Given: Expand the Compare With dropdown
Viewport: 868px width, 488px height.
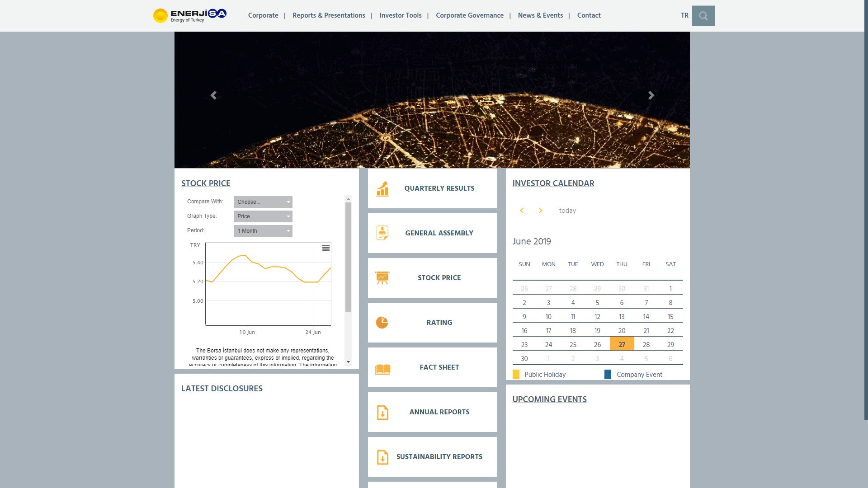Looking at the screenshot, I should 263,202.
